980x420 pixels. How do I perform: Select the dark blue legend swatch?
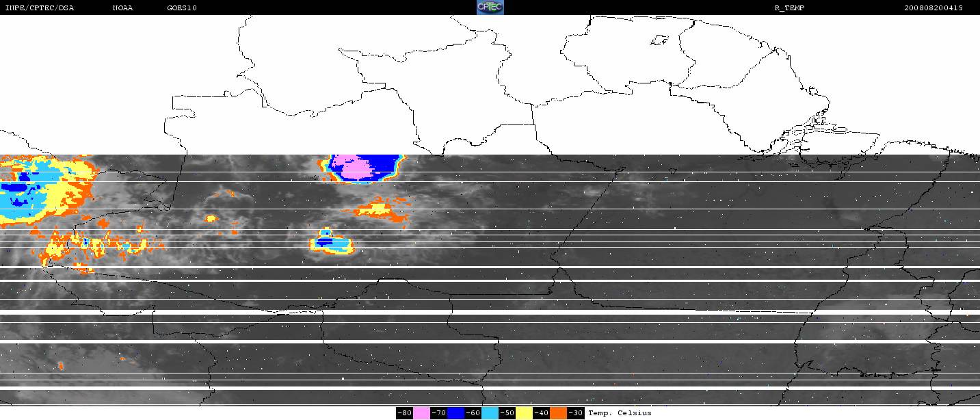(456, 413)
